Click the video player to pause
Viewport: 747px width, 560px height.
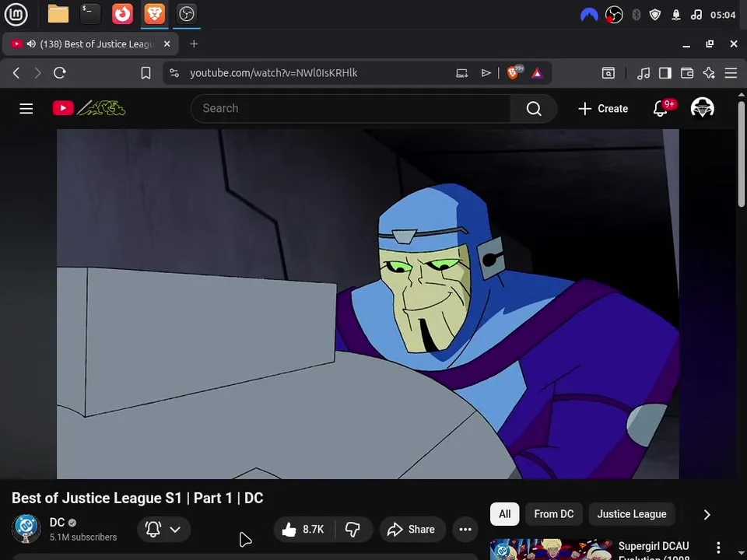[368, 304]
